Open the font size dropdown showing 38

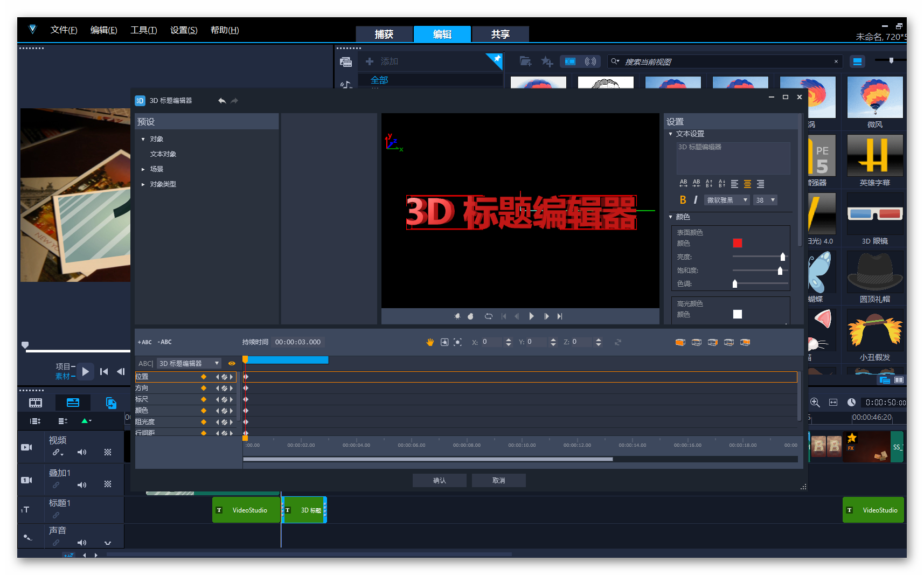pos(765,200)
